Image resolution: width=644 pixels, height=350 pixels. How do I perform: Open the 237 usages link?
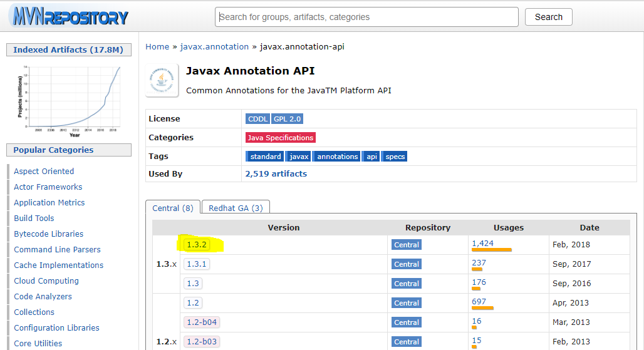click(479, 262)
